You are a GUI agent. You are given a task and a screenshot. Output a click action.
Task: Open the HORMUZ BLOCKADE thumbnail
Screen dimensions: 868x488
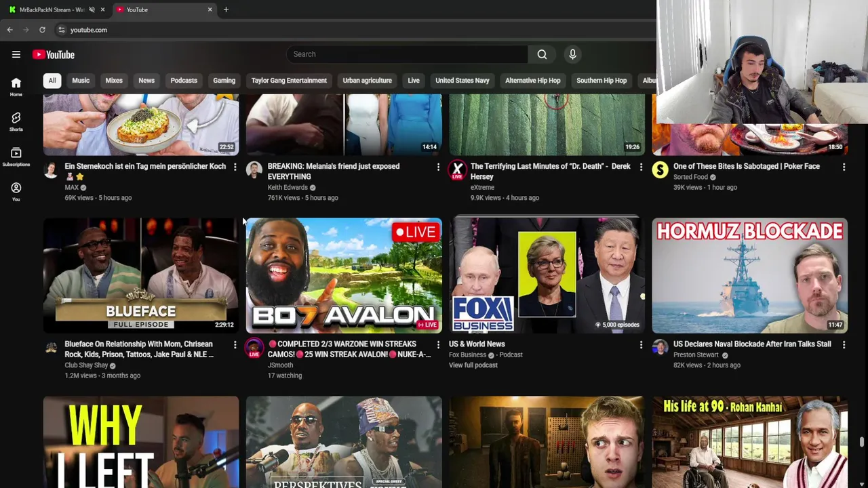pos(750,275)
